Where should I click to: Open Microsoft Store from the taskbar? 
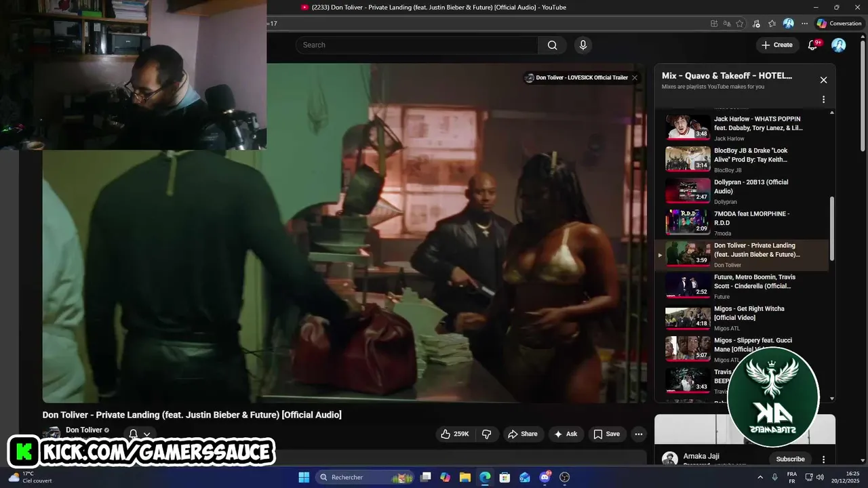(505, 477)
